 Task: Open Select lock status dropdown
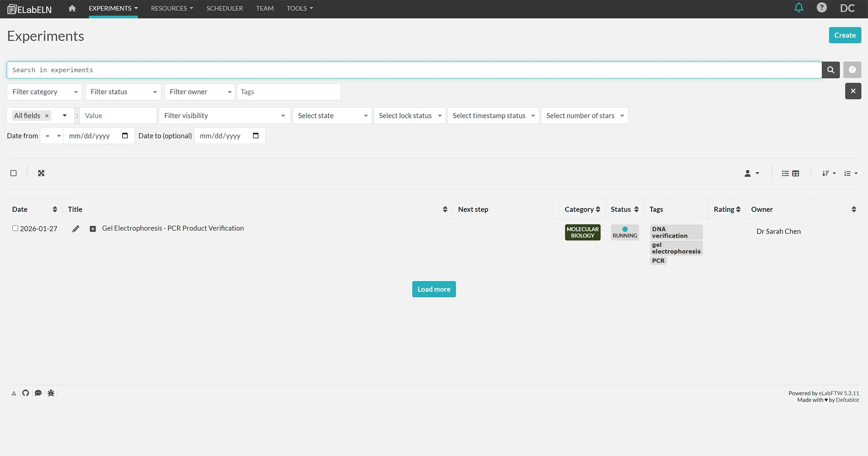coord(409,116)
